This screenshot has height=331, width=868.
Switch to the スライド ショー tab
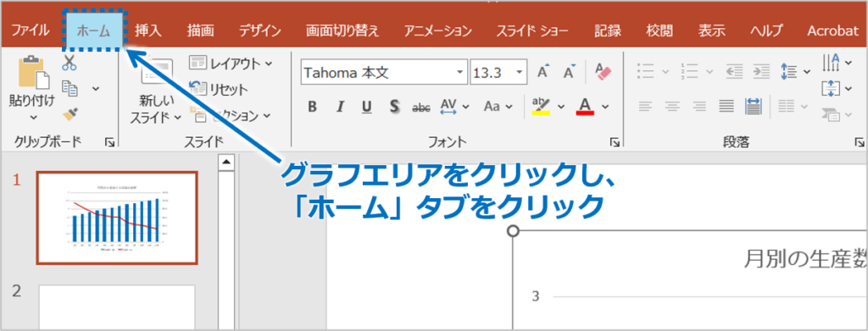(532, 30)
